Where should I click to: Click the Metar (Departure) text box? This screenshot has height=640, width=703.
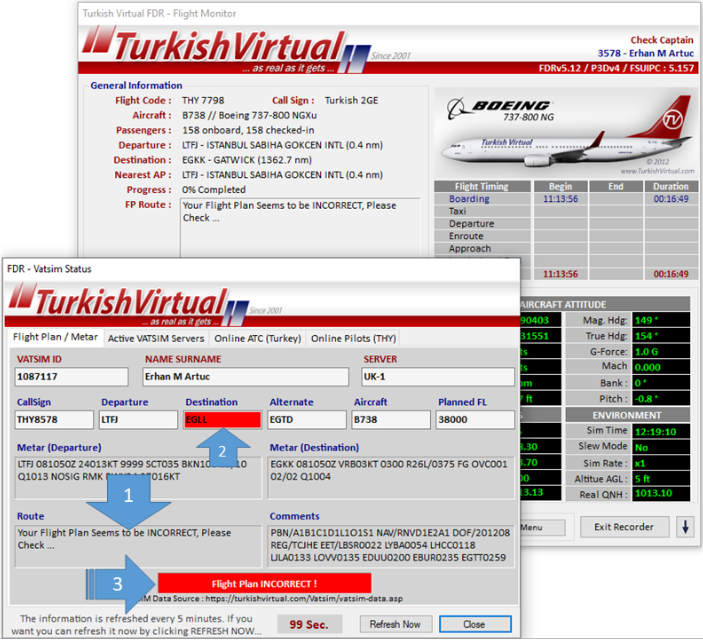pos(138,478)
